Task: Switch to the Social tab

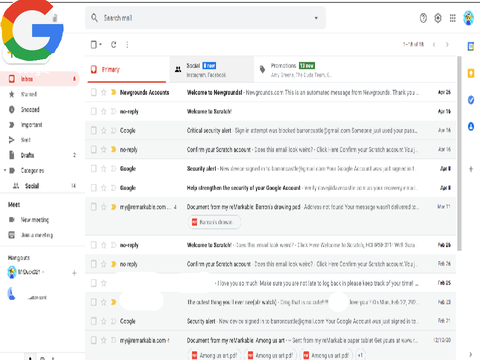Action: click(212, 69)
